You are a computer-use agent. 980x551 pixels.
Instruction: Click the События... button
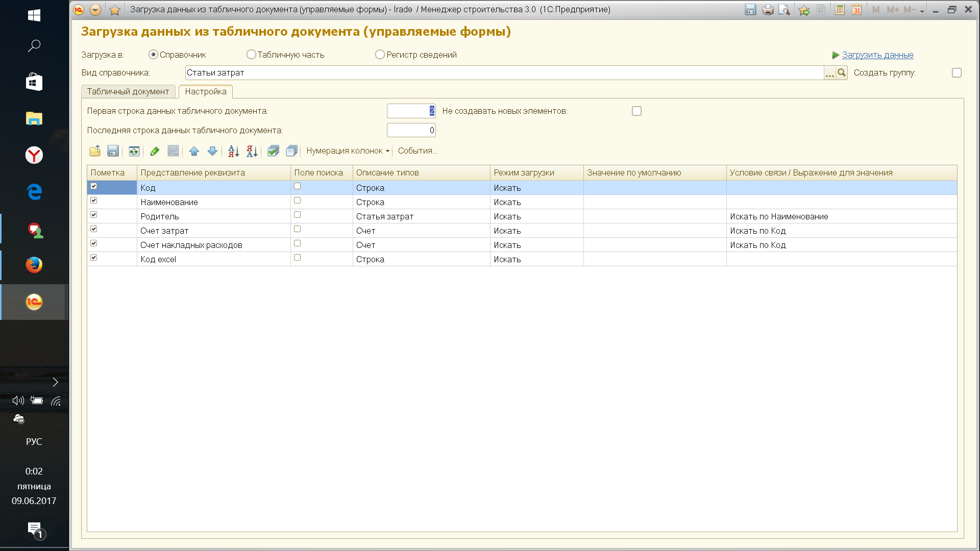point(418,151)
